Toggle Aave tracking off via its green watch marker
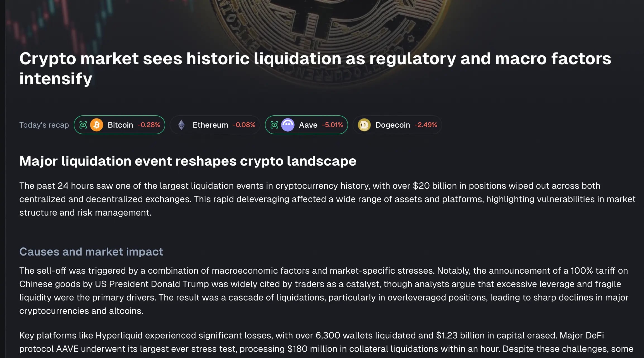The height and width of the screenshot is (358, 644). pyautogui.click(x=274, y=125)
